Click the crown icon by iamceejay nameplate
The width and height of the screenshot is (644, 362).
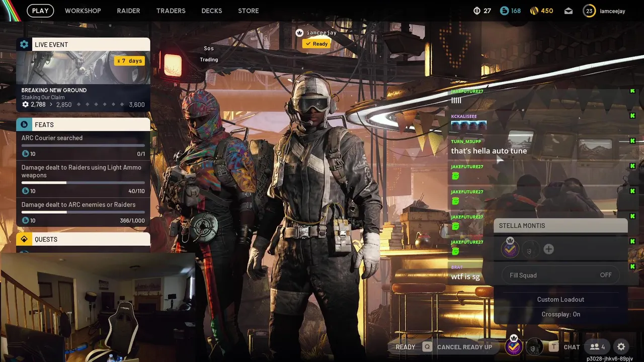coord(300,33)
